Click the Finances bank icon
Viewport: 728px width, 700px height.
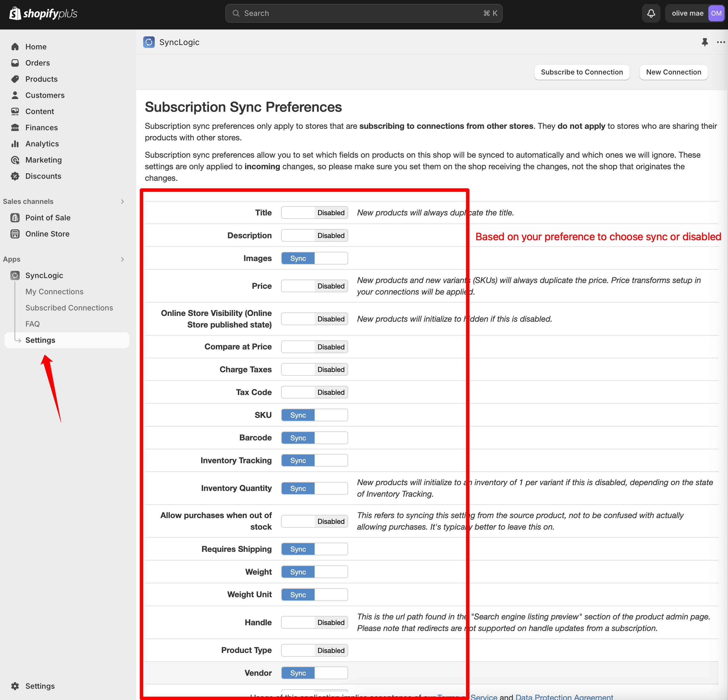15,127
